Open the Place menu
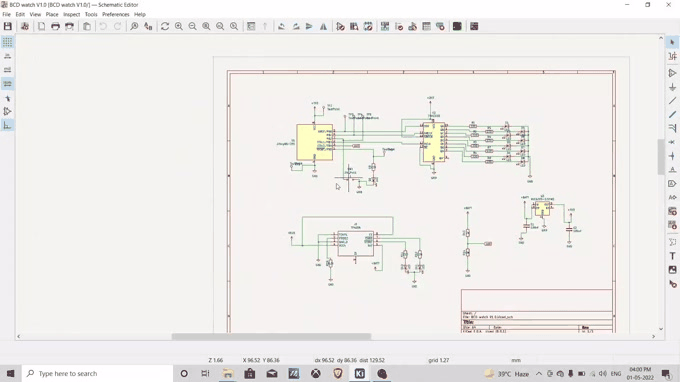The width and height of the screenshot is (680, 382). [x=52, y=14]
